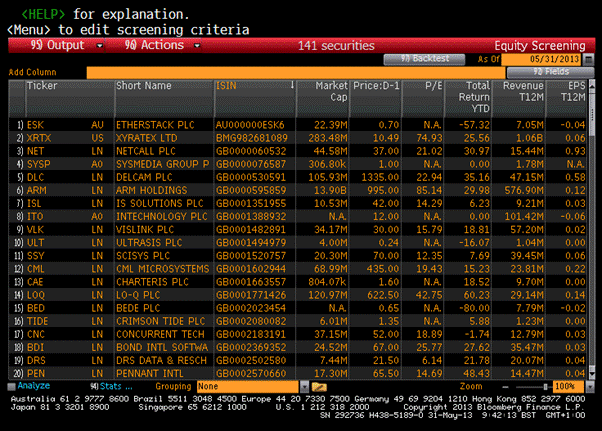This screenshot has width=602, height=431.
Task: Select ticker XRTX US
Action: [65, 138]
